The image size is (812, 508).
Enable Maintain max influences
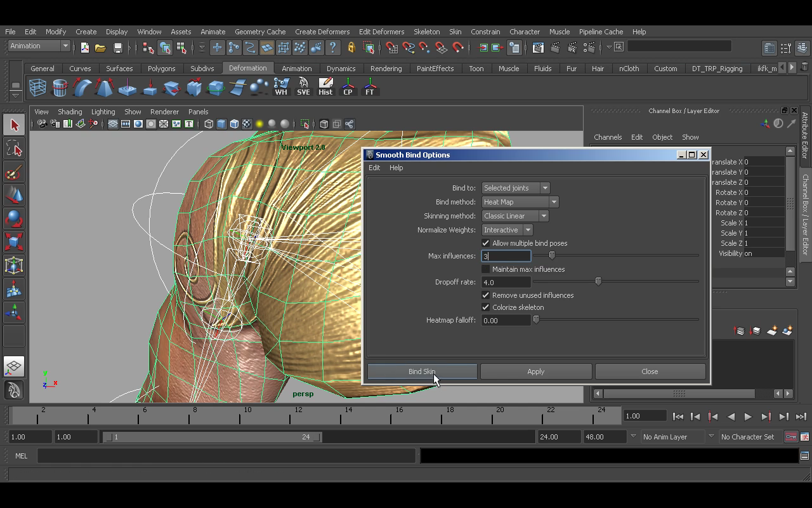point(485,269)
